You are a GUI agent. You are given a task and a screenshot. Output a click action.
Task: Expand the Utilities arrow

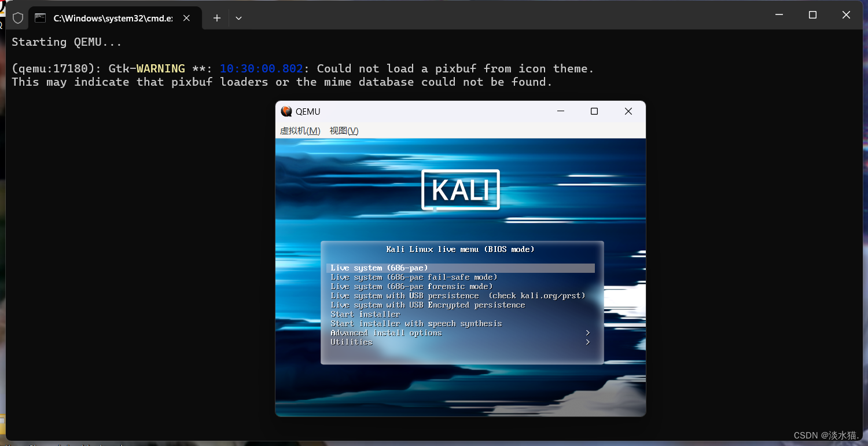click(588, 342)
